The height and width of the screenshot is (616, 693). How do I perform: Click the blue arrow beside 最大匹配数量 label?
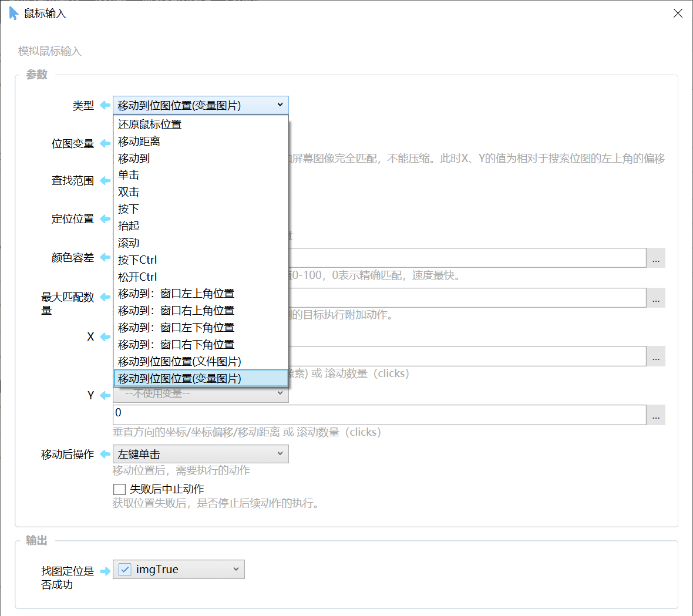click(x=105, y=297)
